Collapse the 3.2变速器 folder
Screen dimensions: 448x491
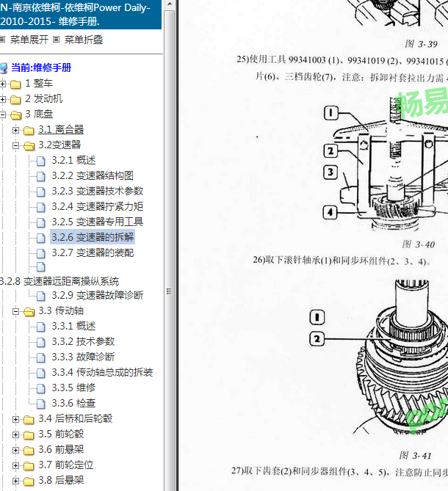[x=15, y=145]
